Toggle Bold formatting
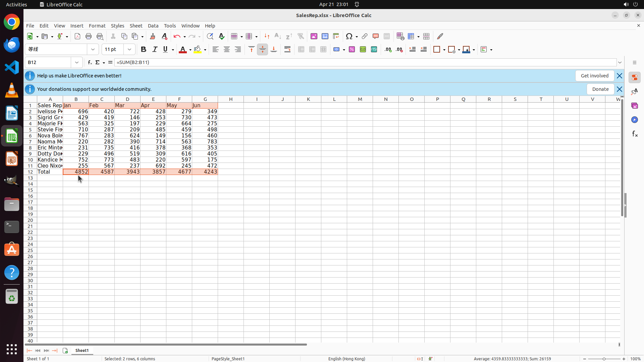This screenshot has width=644, height=362. click(x=144, y=49)
